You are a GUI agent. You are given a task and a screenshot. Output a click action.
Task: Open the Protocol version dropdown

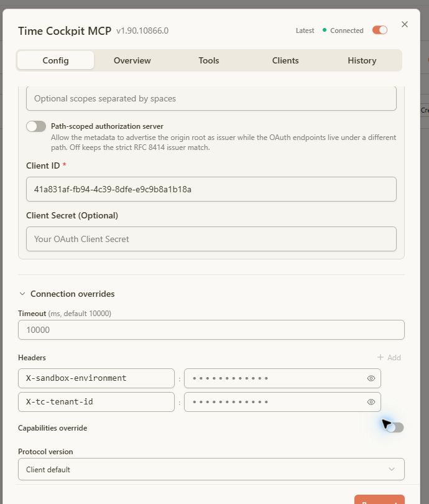click(x=211, y=469)
